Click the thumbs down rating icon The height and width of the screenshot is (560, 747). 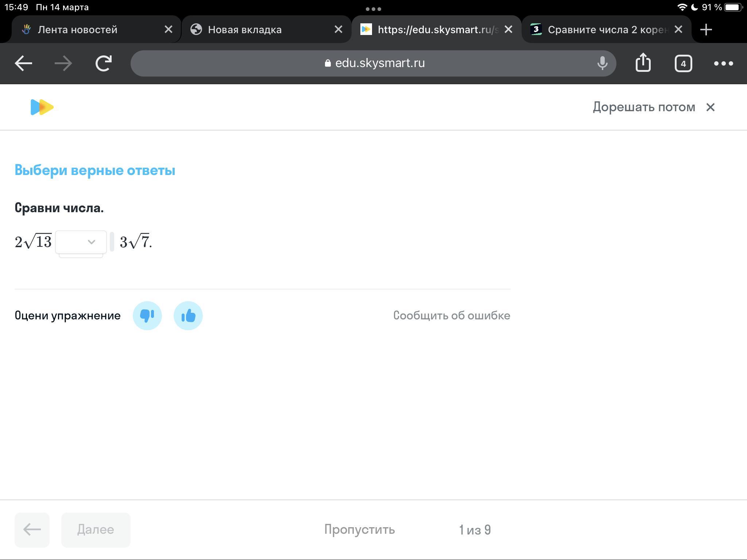[147, 316]
